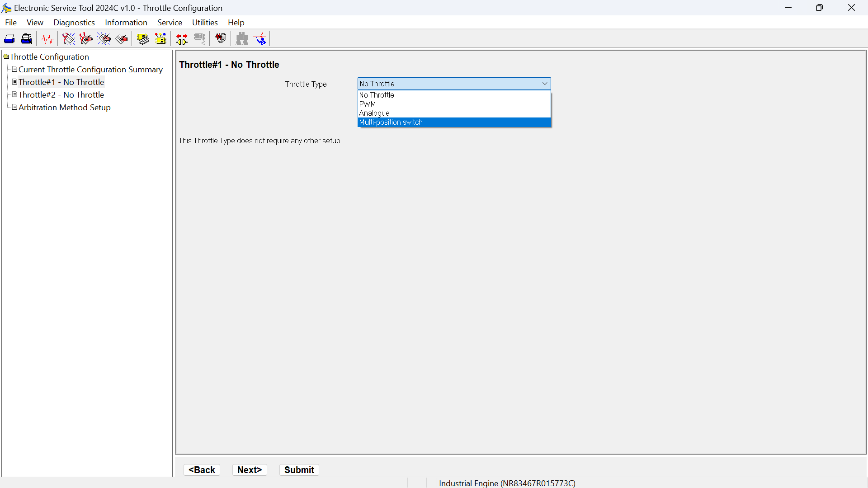The height and width of the screenshot is (488, 868).
Task: Click the grey binoculars Find icon
Action: [x=242, y=39]
